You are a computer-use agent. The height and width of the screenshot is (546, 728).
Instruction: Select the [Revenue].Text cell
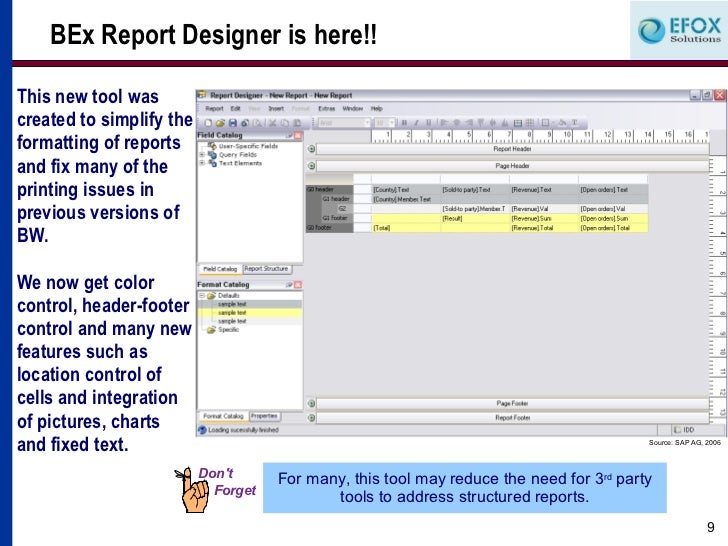tap(544, 189)
